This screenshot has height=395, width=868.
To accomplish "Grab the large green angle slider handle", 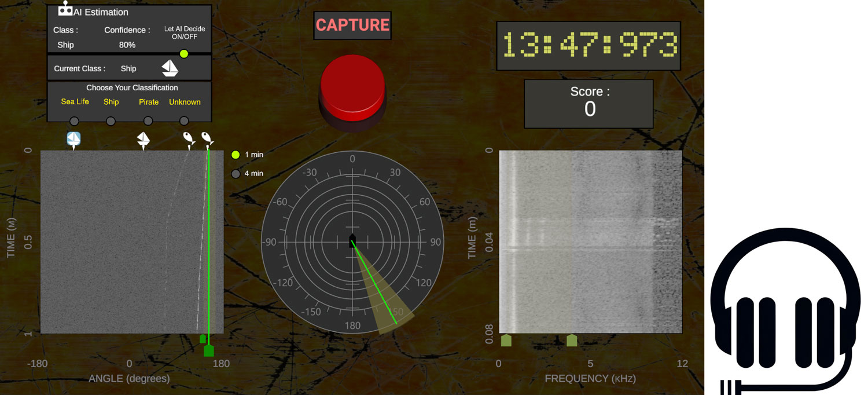I will (x=209, y=350).
